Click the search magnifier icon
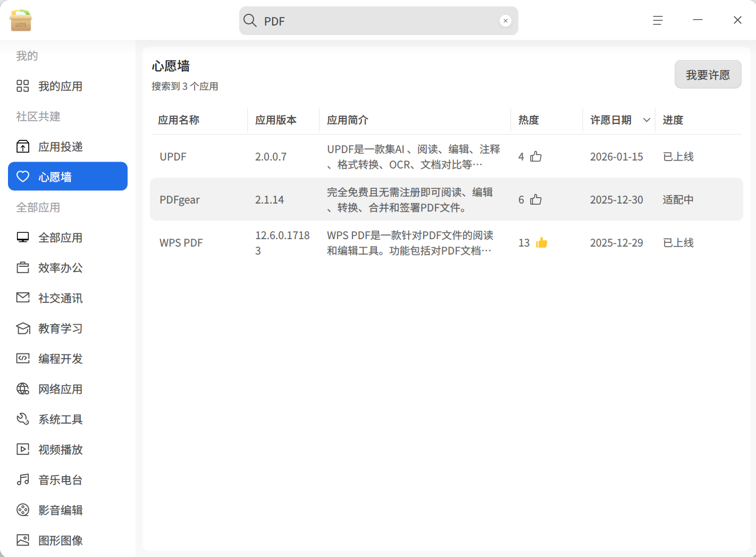 [250, 21]
